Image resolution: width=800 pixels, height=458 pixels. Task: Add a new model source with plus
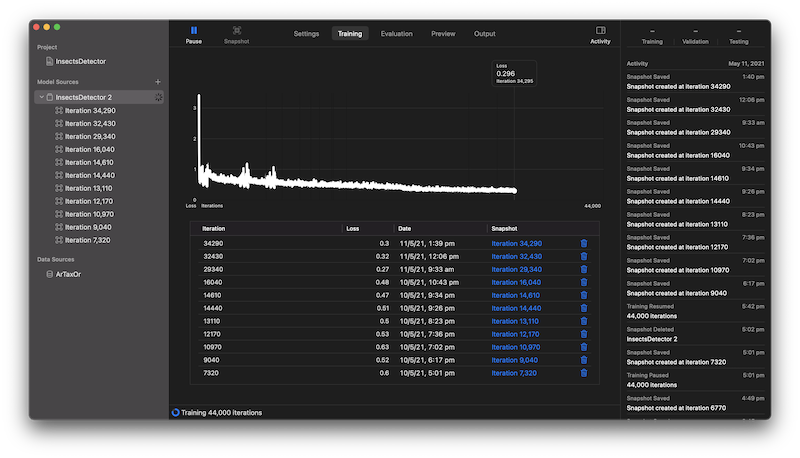[157, 81]
